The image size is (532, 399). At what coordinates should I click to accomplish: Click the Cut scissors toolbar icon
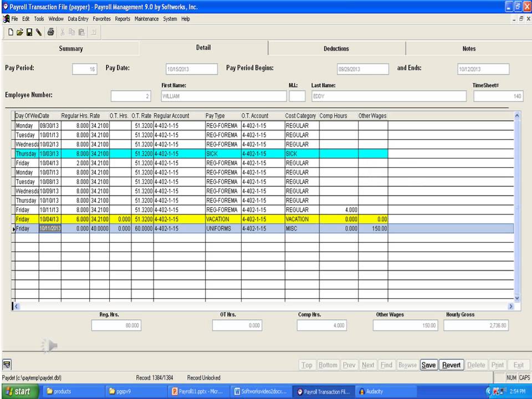click(x=63, y=32)
